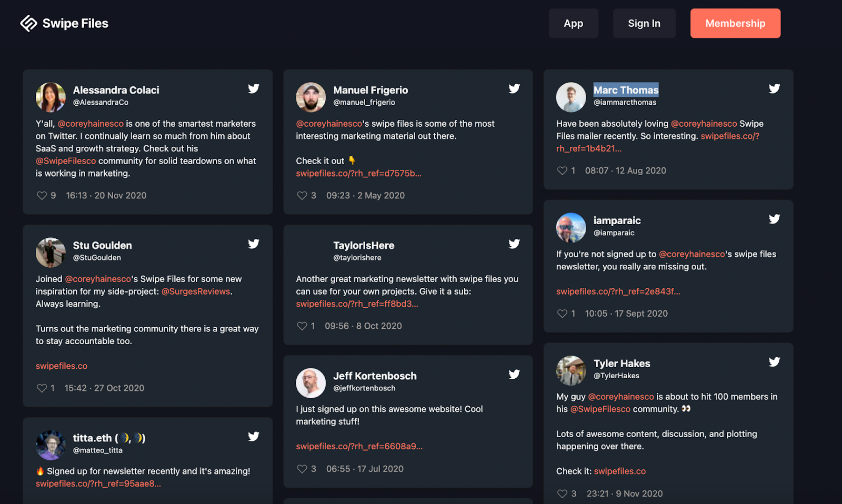The width and height of the screenshot is (842, 504).
Task: Open Twitter icon on Tyler Hakes's card
Action: coord(774,362)
